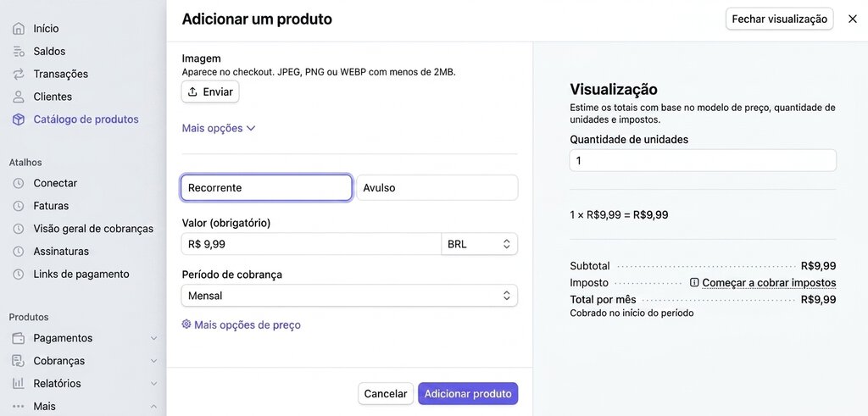This screenshot has height=416, width=868.
Task: Open the Período de cobrança Mensal dropdown
Action: 349,296
